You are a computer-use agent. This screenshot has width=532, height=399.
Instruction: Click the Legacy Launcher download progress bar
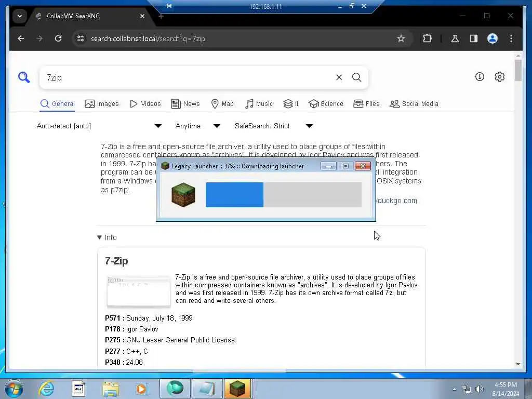[284, 195]
